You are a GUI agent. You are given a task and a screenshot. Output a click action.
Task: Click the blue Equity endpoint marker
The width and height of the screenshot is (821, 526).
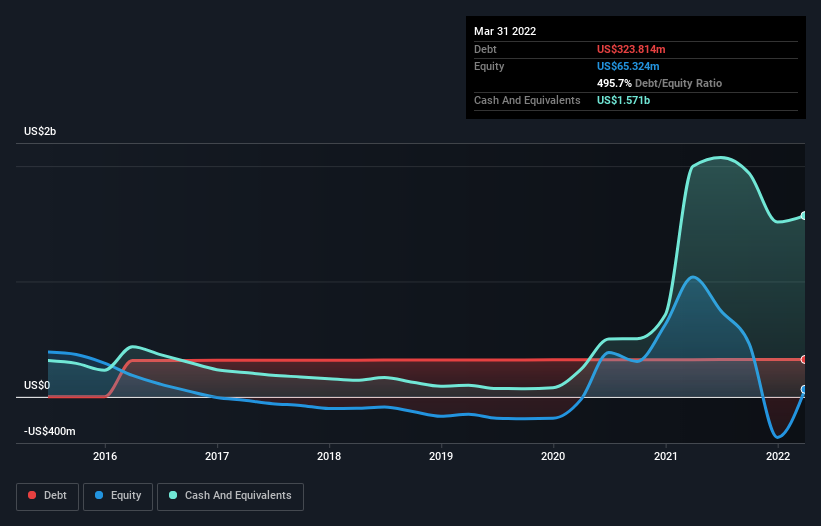click(x=804, y=389)
